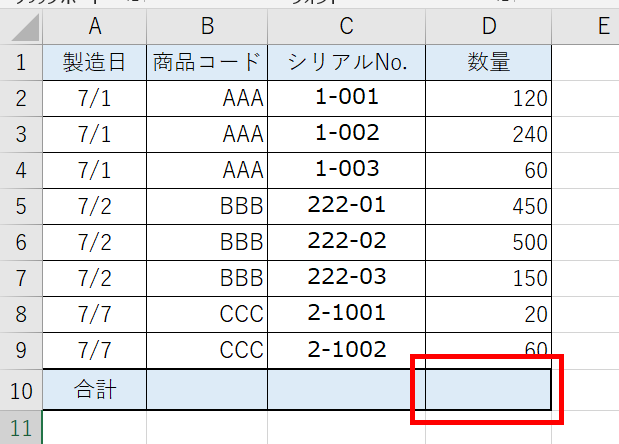Select quantity 60 in row 4

[489, 170]
